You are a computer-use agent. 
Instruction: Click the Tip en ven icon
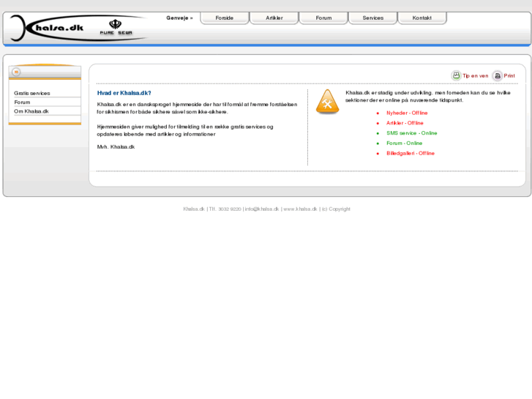[x=457, y=75]
